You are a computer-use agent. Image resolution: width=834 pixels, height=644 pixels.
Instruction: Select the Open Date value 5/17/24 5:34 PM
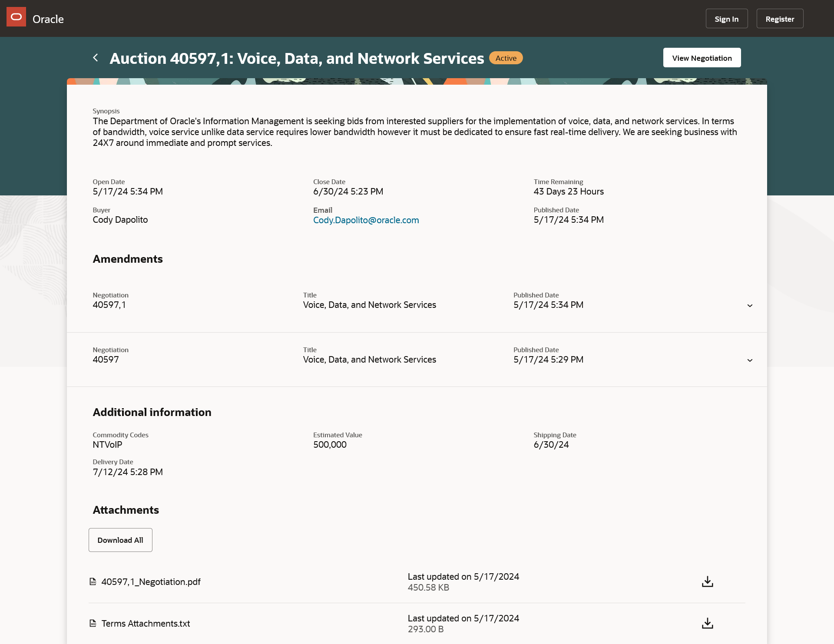pyautogui.click(x=128, y=192)
